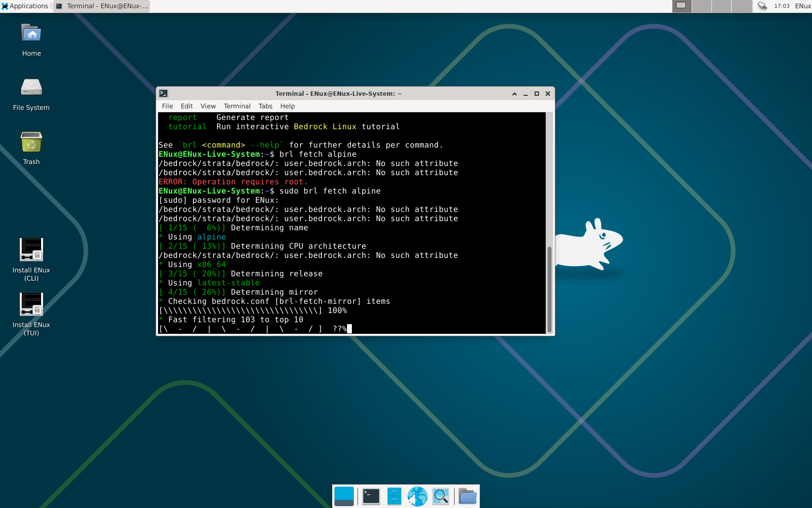Switch to third workspace in pager
Screen dimensions: 812x508
coord(721,6)
